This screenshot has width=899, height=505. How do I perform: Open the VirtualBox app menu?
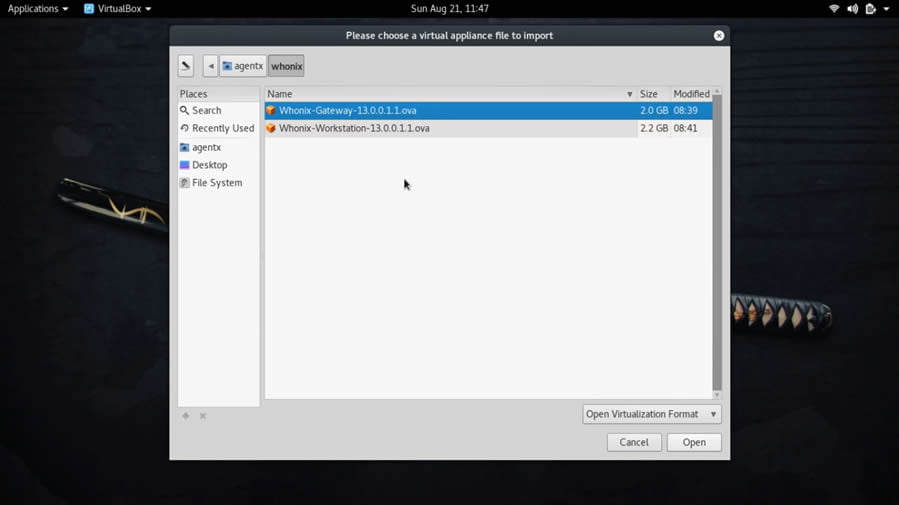click(118, 9)
